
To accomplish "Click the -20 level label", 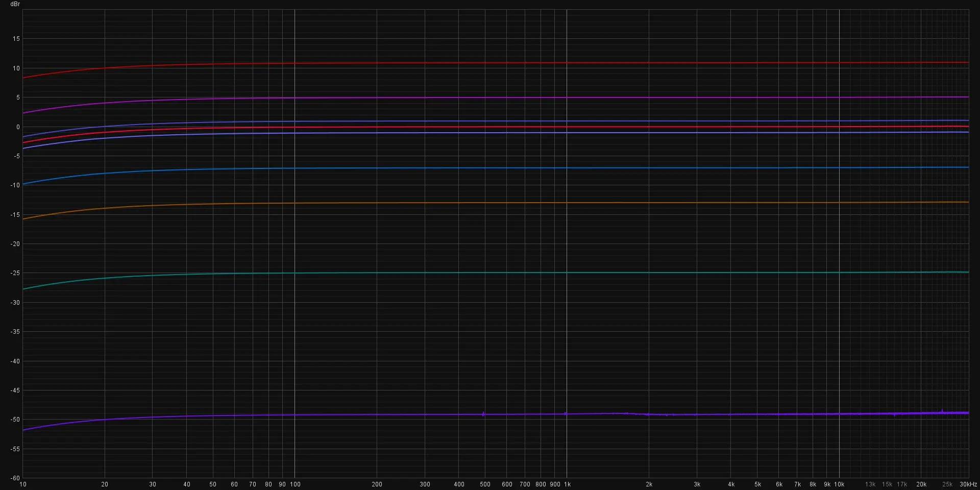I will point(15,244).
